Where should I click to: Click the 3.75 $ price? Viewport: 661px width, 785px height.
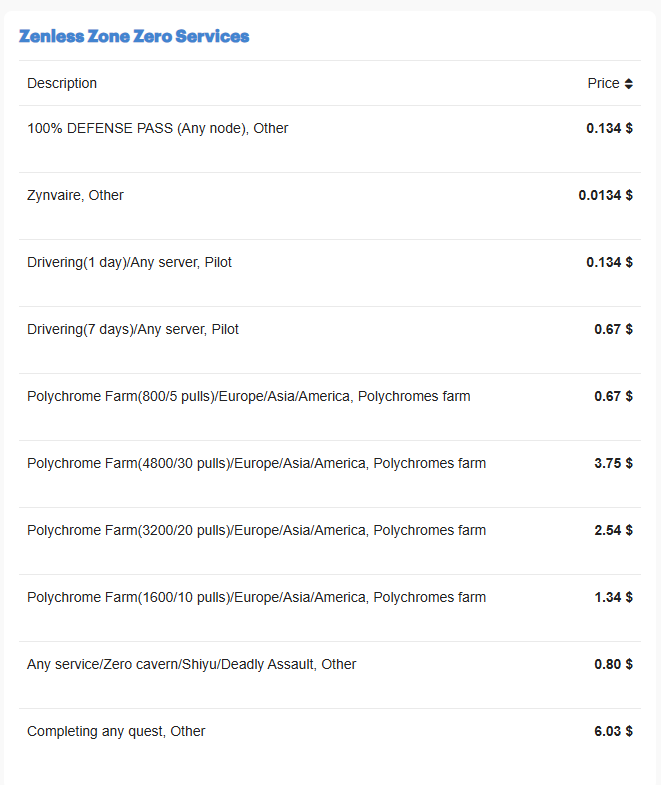(x=613, y=464)
